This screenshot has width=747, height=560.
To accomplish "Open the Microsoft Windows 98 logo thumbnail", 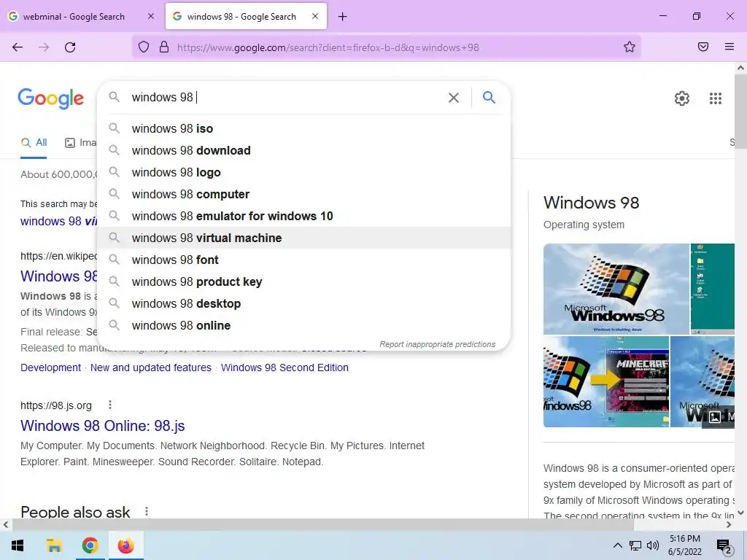I will (616, 289).
